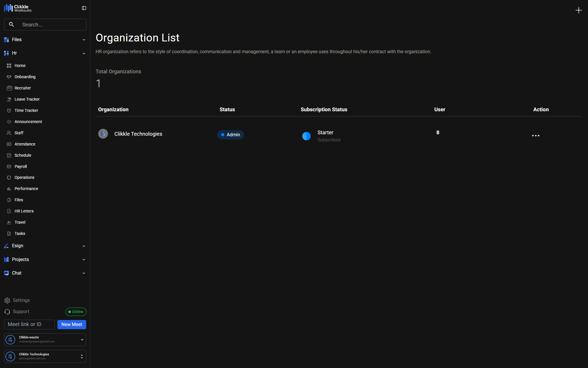Click the plus icon at top right

tap(578, 10)
